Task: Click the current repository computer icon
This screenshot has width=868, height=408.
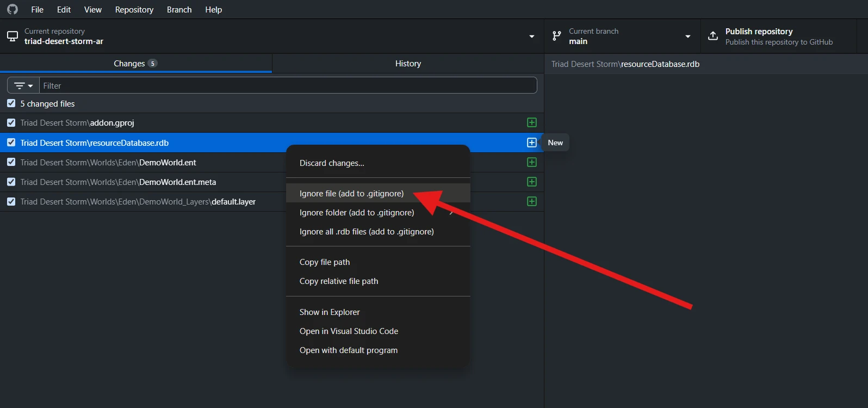Action: 13,36
